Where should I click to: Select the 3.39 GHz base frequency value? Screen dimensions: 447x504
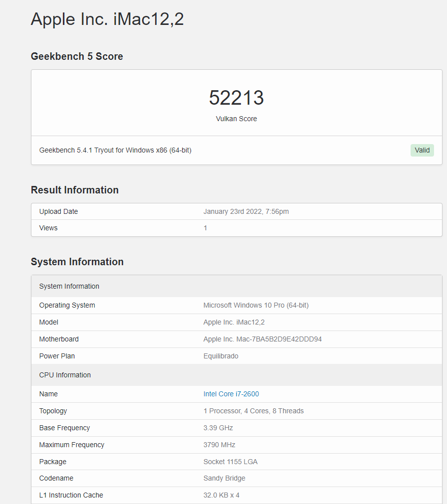(218, 428)
